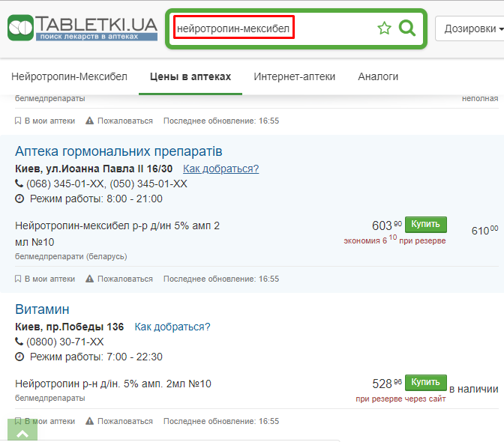Open the Интернет-аптеки tab
This screenshot has width=504, height=442.
(295, 76)
